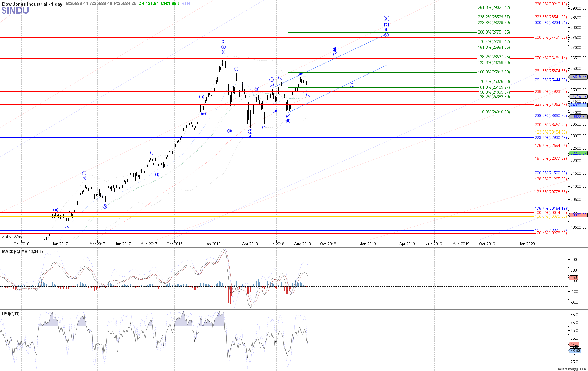Screen dimensions: 588x371
Task: Click the RTH session label
Action: tap(185, 3)
